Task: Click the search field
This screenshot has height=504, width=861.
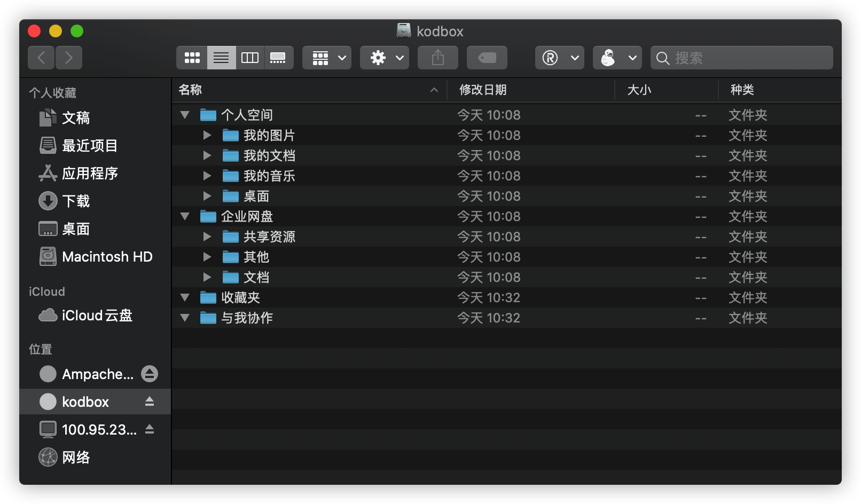Action: click(742, 58)
